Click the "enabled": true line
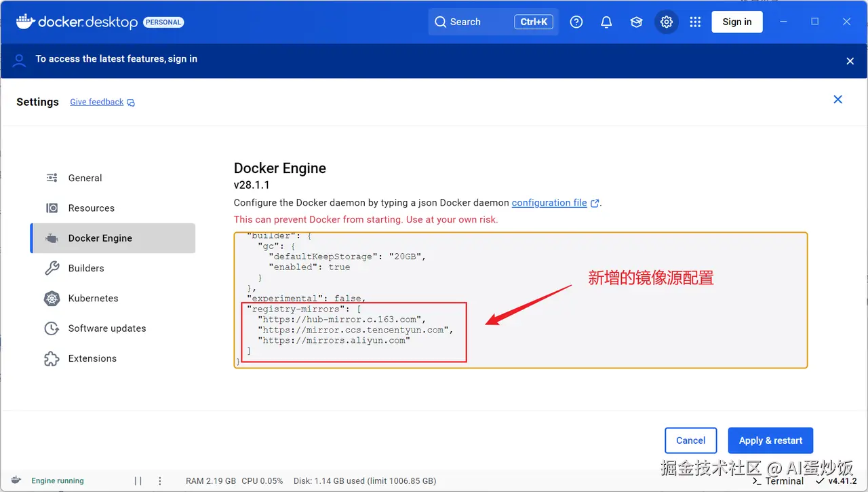The width and height of the screenshot is (868, 492). (309, 267)
